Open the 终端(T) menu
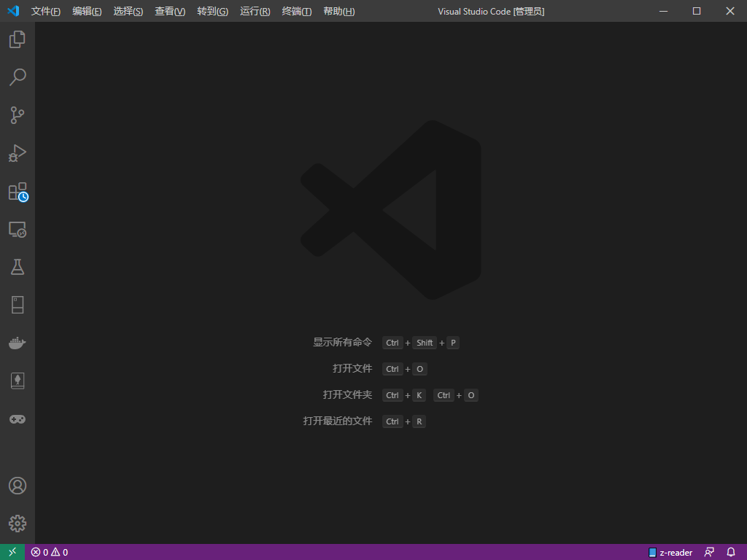The image size is (747, 560). (x=297, y=11)
